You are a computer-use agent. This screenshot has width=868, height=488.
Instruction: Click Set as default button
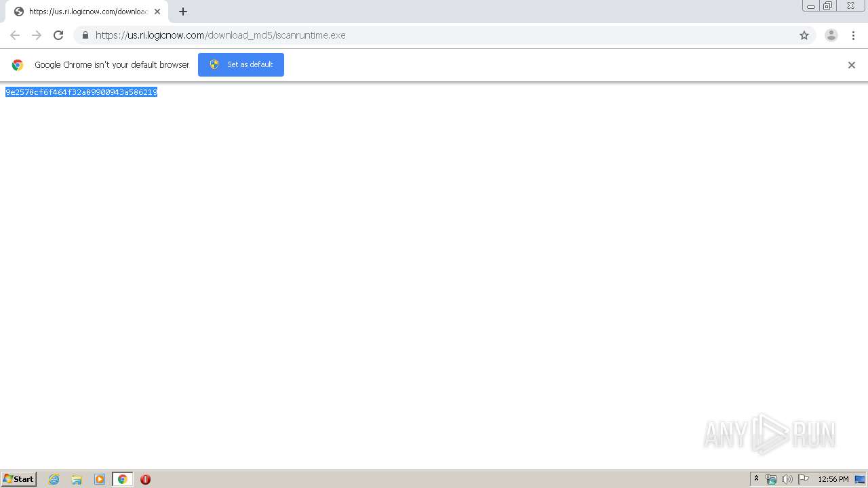point(241,64)
